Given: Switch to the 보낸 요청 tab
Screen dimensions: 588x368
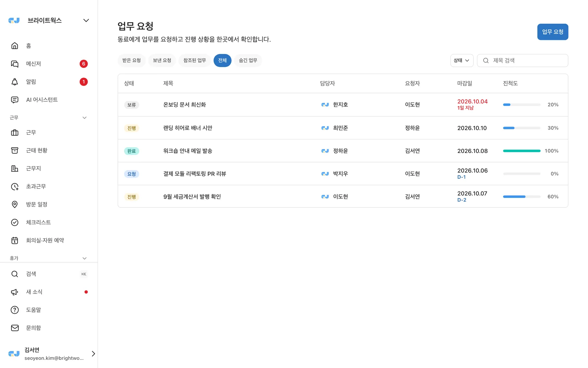Looking at the screenshot, I should [x=162, y=61].
